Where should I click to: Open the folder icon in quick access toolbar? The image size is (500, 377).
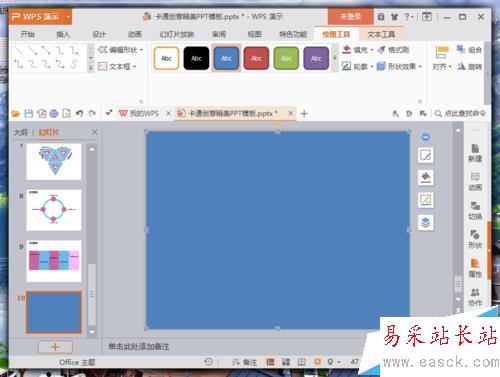15,114
